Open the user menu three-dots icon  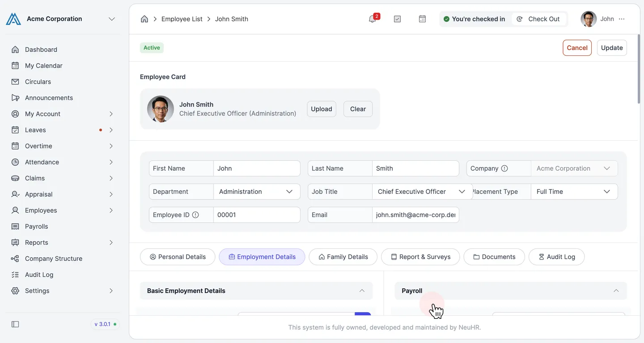622,19
